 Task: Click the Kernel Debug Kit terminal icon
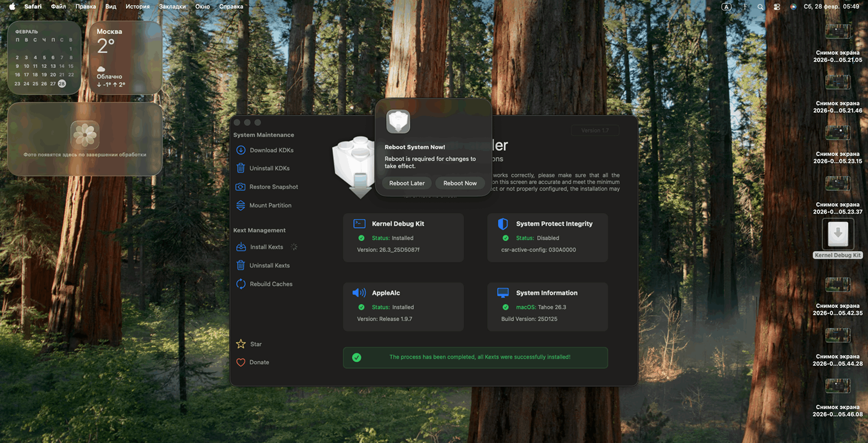point(359,224)
